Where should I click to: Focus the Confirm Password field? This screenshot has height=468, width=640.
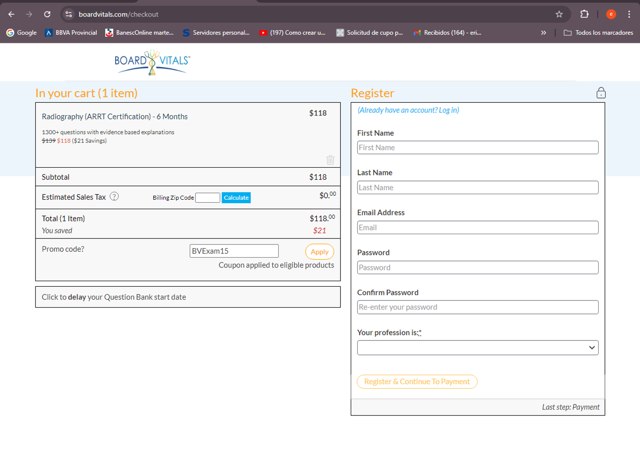tap(478, 307)
